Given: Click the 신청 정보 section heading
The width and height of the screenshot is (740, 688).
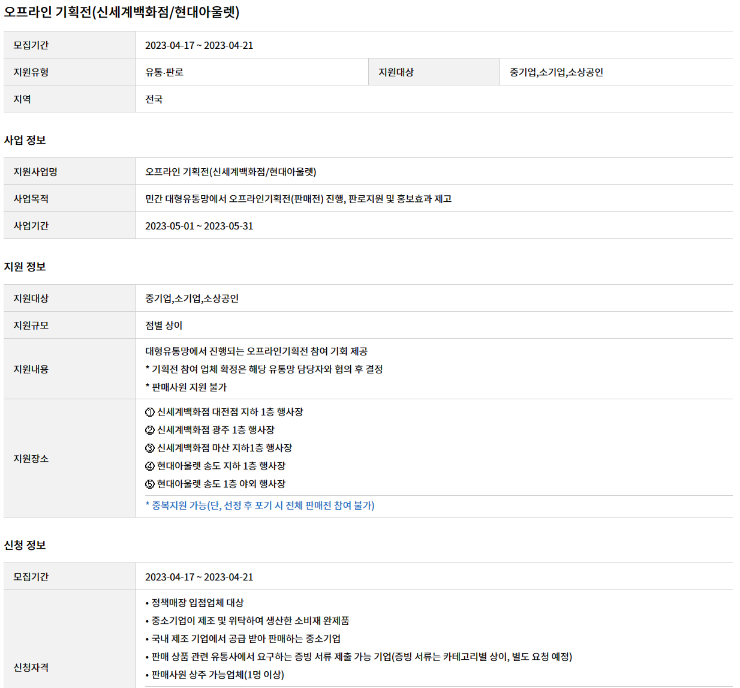Looking at the screenshot, I should click(x=25, y=545).
